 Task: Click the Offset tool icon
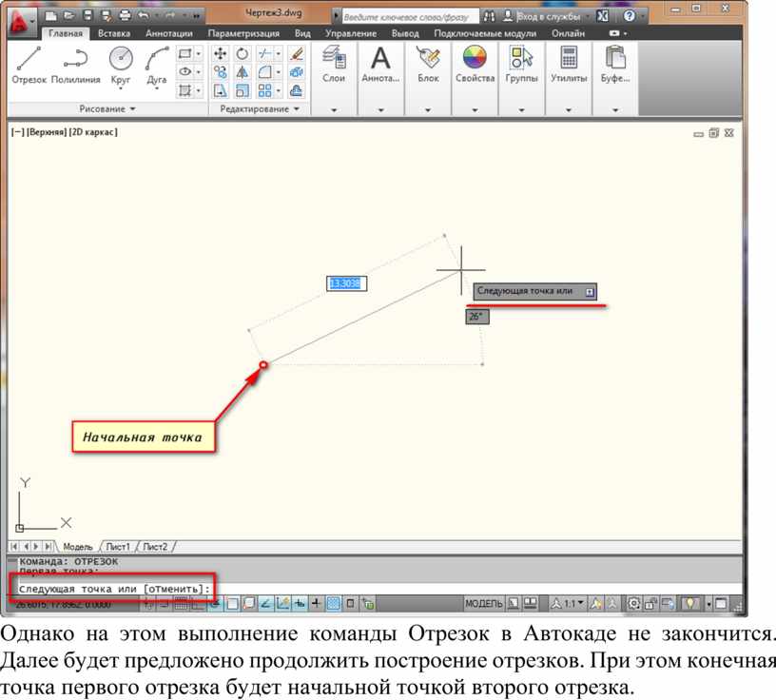(x=297, y=90)
